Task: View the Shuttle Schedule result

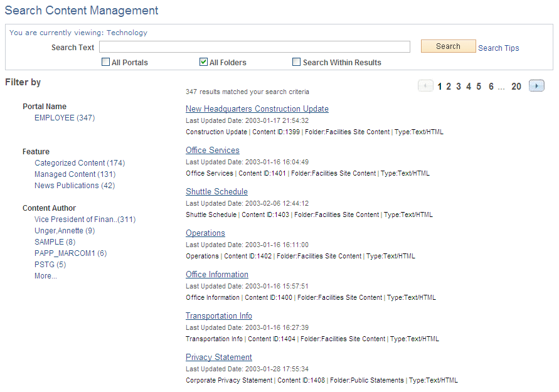Action: pos(216,191)
